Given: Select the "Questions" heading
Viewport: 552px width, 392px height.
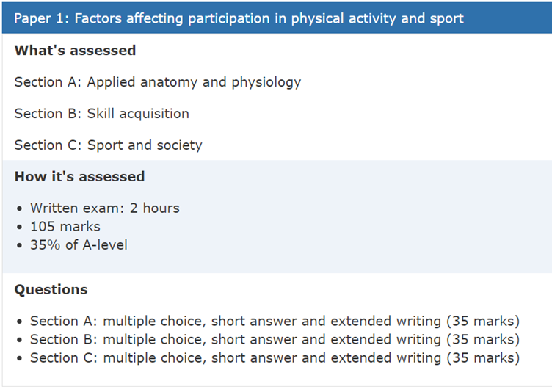Looking at the screenshot, I should click(51, 289).
